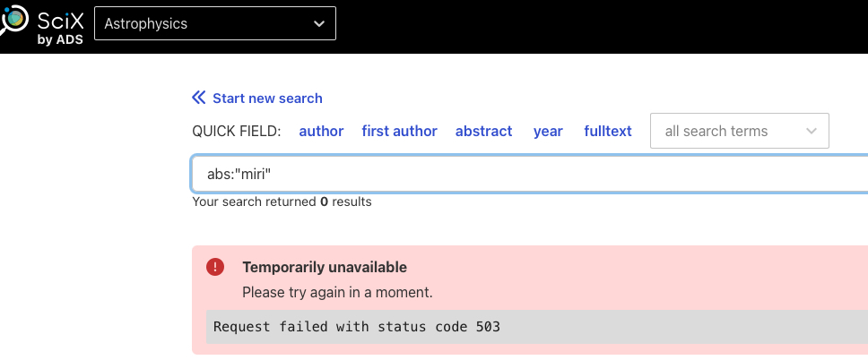Click the Please try again message
The image size is (868, 360).
tap(337, 292)
